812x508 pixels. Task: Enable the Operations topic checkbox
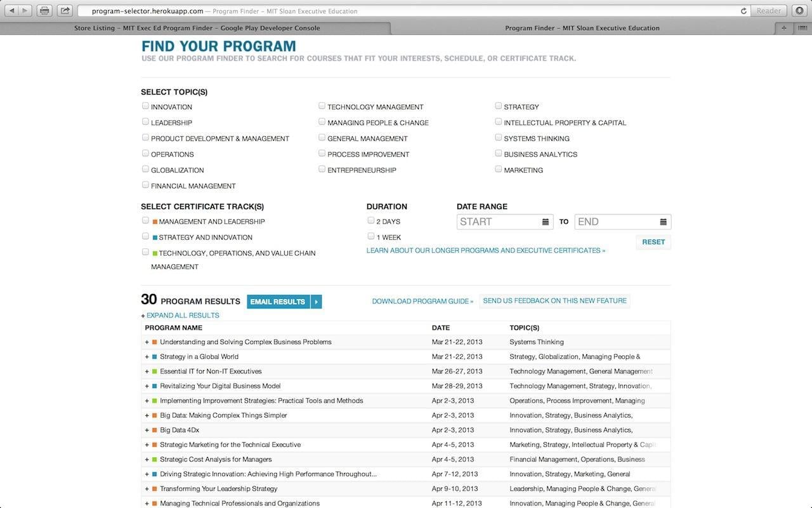[145, 154]
